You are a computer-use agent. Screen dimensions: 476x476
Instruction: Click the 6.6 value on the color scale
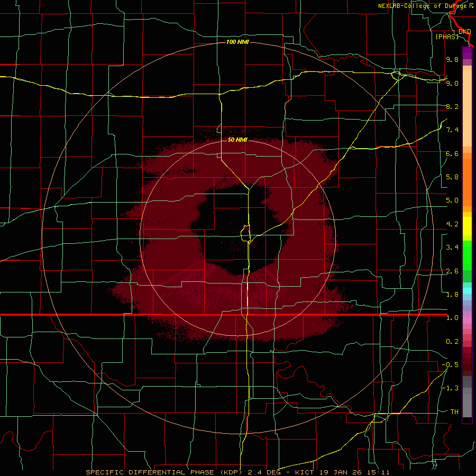(452, 153)
